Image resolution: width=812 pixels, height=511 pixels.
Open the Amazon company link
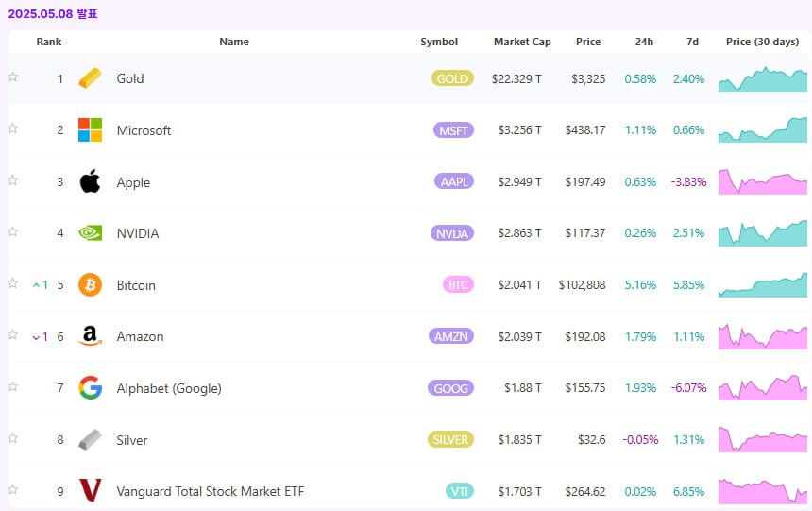[x=140, y=336]
